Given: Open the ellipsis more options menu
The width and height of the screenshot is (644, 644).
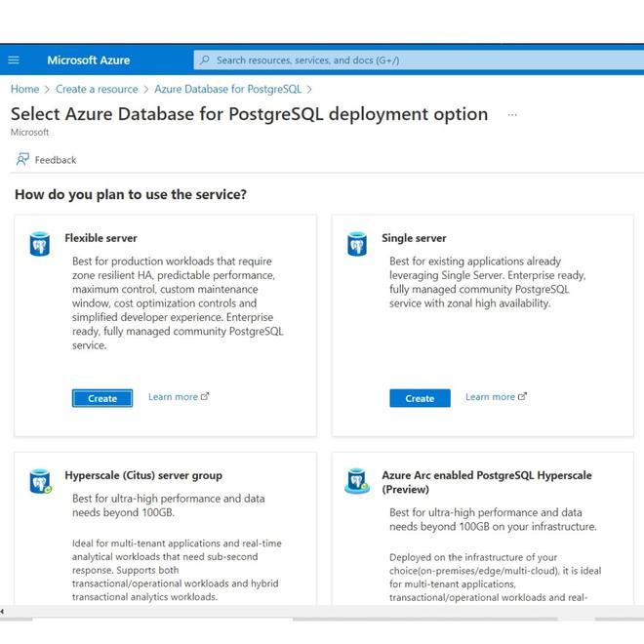Looking at the screenshot, I should point(512,115).
